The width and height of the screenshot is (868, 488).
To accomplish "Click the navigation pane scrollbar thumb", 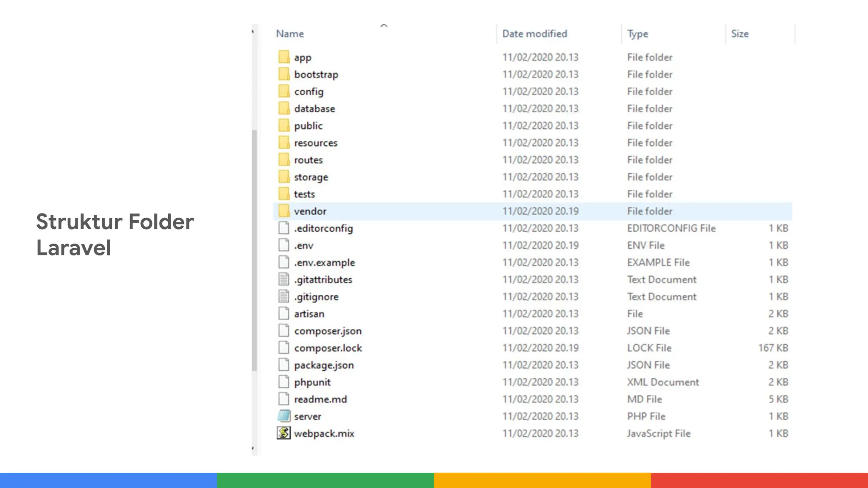I will 254,250.
